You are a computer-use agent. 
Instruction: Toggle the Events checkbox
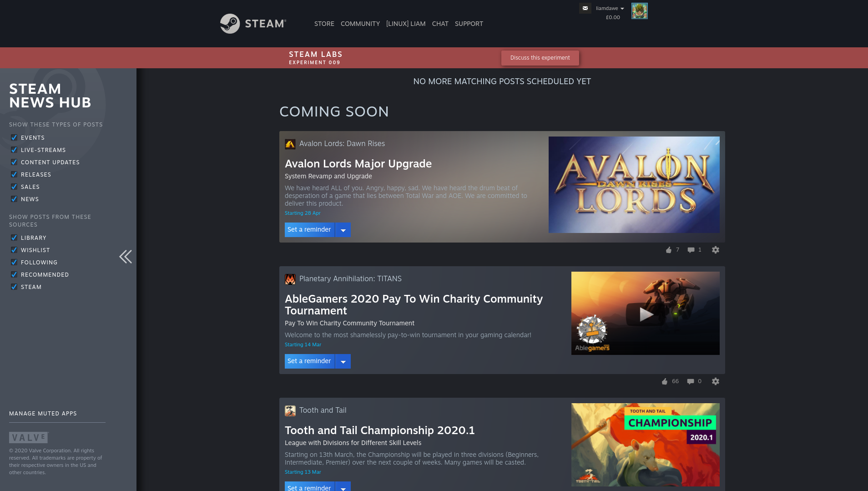(14, 137)
